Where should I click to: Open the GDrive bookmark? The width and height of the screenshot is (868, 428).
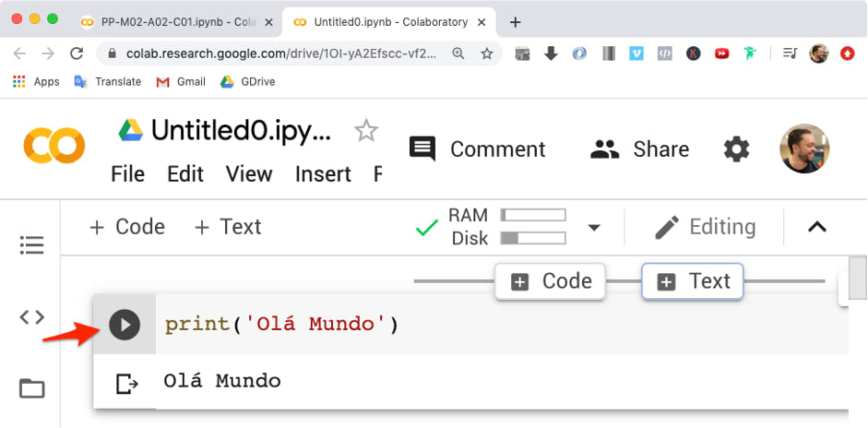point(247,82)
